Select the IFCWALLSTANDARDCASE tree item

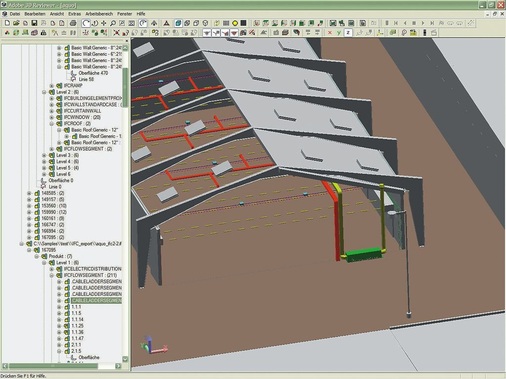click(93, 105)
